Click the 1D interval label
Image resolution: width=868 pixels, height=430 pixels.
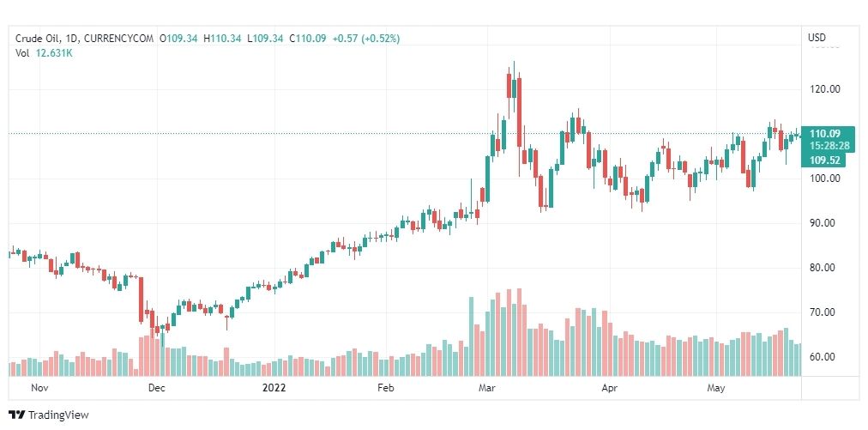coord(69,39)
